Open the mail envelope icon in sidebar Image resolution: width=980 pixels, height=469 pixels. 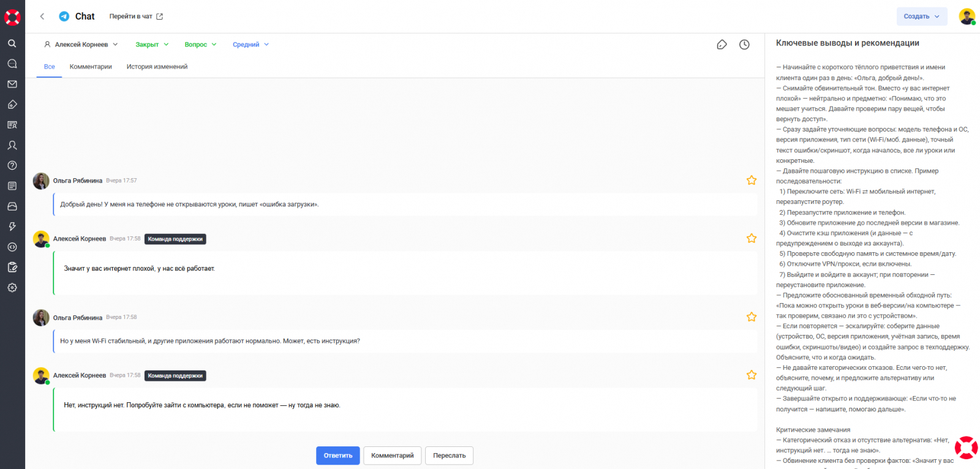click(12, 84)
